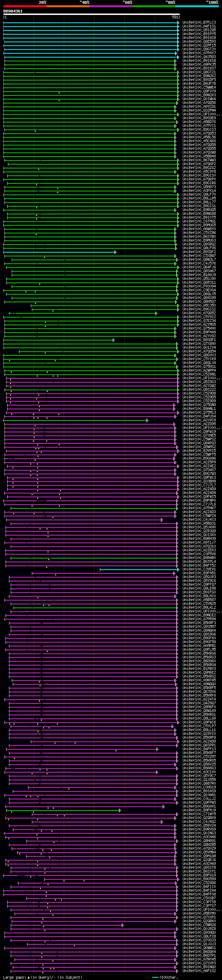The image size is (222, 980).
Task: Open hit UniRef100_B9IPY5
Action: coord(199,34)
